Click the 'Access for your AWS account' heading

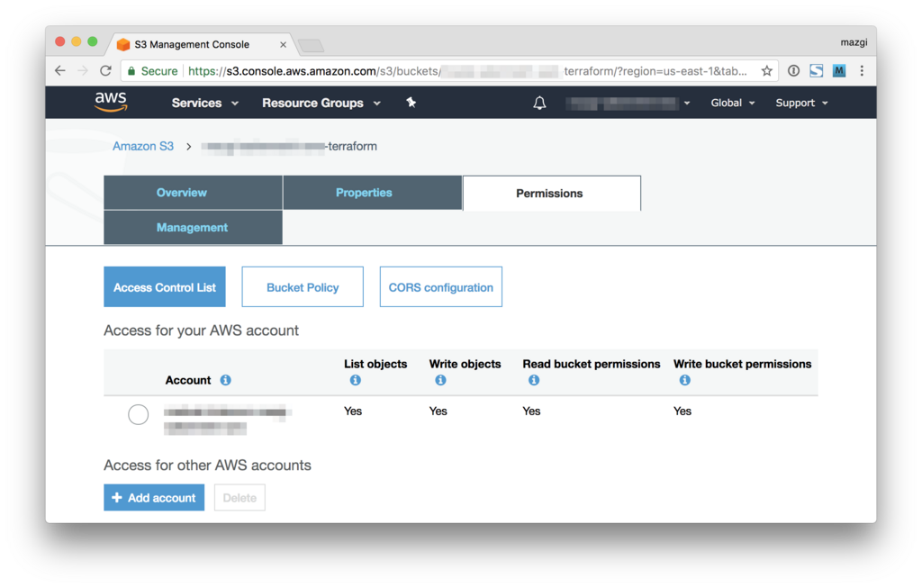point(201,330)
